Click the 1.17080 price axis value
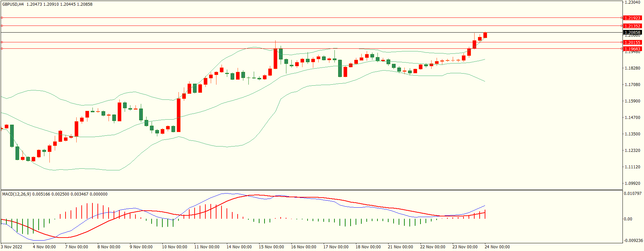 [632, 85]
